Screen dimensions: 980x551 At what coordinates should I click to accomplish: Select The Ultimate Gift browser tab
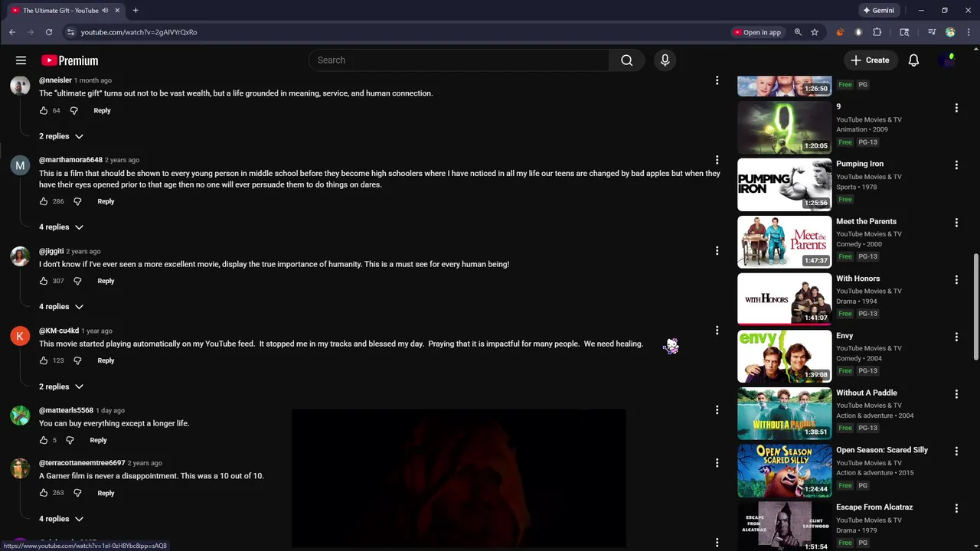pyautogui.click(x=65, y=11)
